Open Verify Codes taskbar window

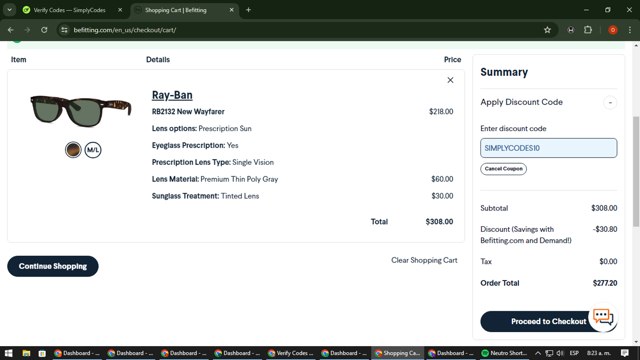[x=291, y=353]
